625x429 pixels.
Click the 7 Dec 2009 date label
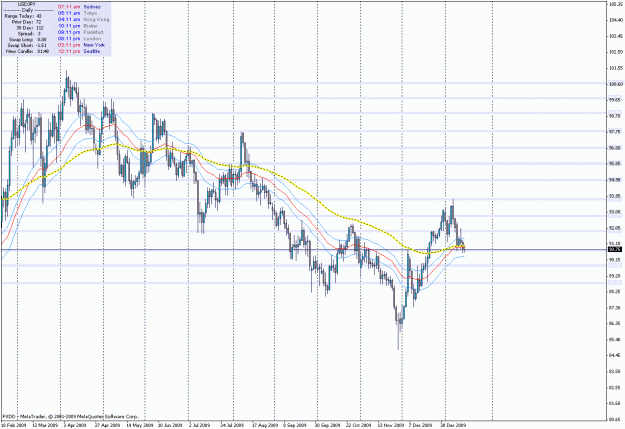click(x=421, y=425)
